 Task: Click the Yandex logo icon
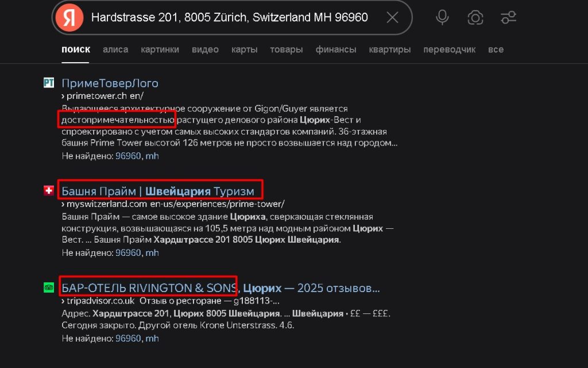pyautogui.click(x=69, y=17)
